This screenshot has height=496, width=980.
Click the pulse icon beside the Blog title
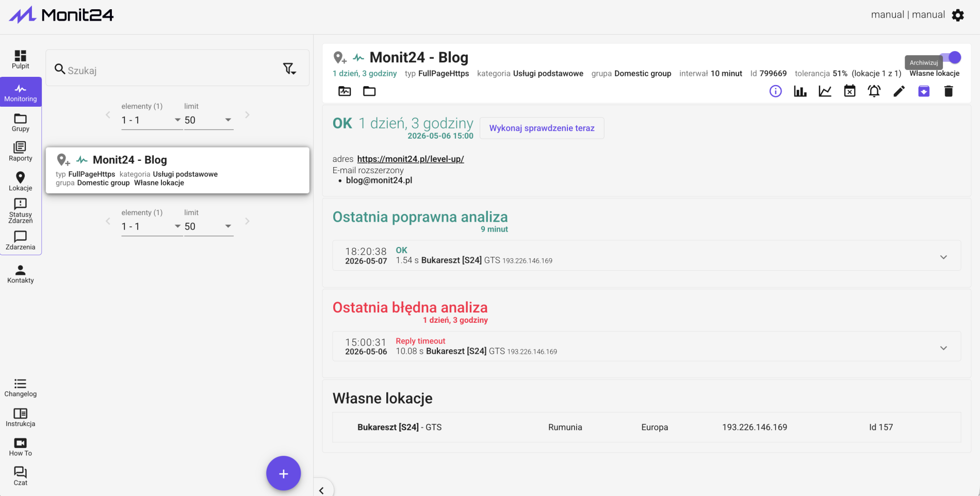[358, 58]
